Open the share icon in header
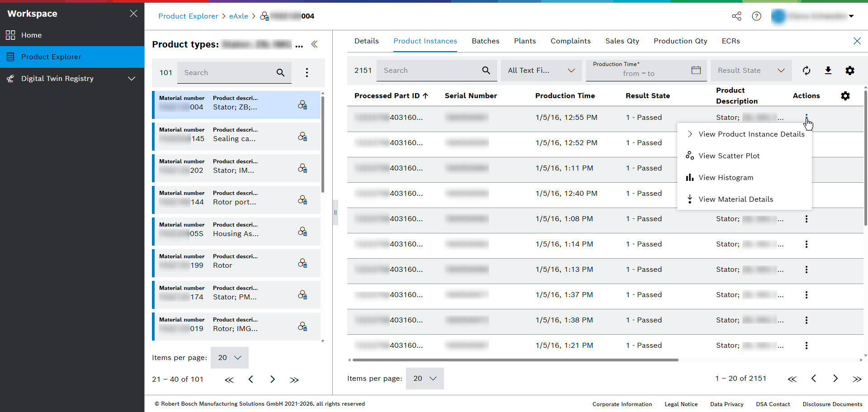Image resolution: width=868 pixels, height=412 pixels. click(x=736, y=16)
